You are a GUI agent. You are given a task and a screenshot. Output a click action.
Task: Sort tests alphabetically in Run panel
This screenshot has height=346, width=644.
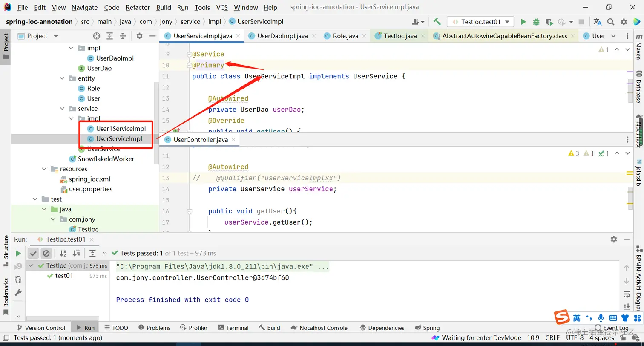[x=63, y=254]
